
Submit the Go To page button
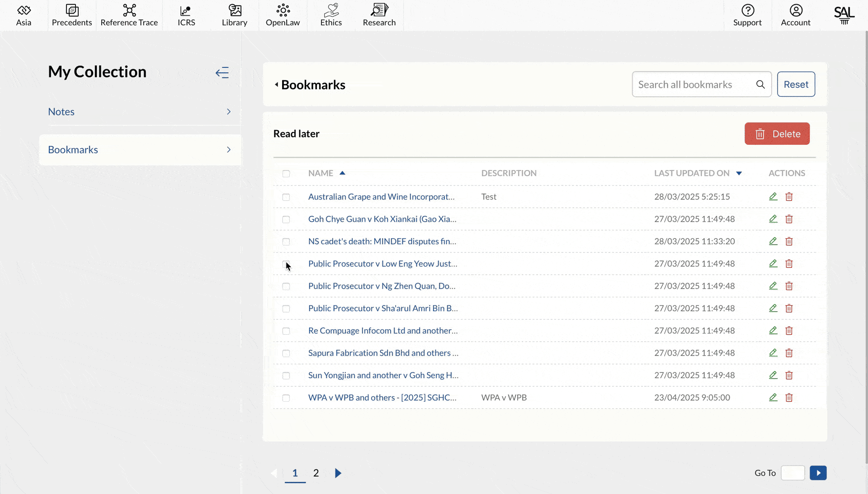(818, 473)
